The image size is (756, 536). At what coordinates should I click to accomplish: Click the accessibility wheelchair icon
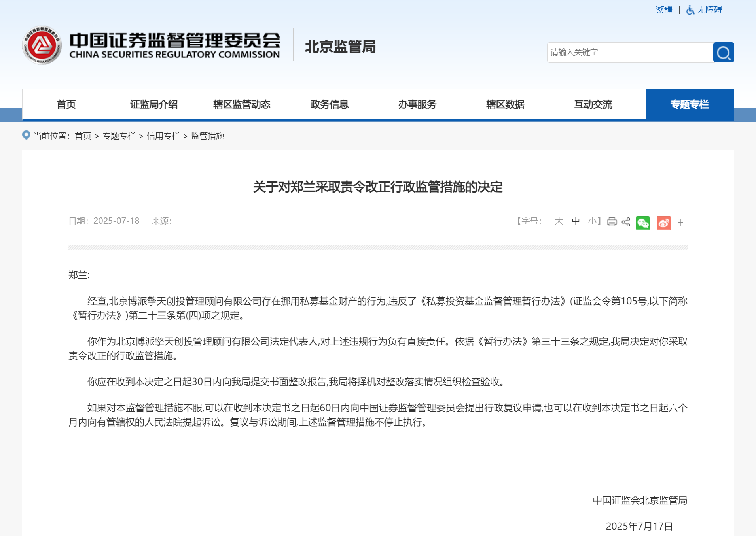click(x=690, y=10)
